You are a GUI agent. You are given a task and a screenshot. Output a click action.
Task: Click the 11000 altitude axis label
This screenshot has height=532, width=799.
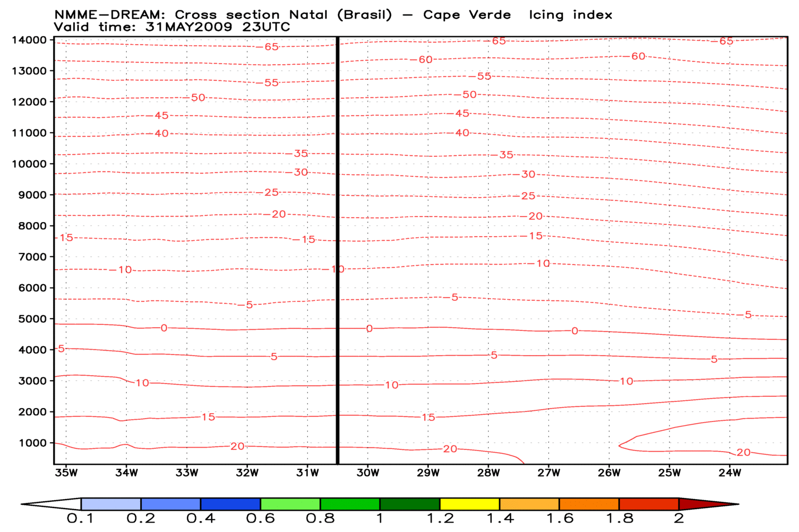[x=29, y=133]
